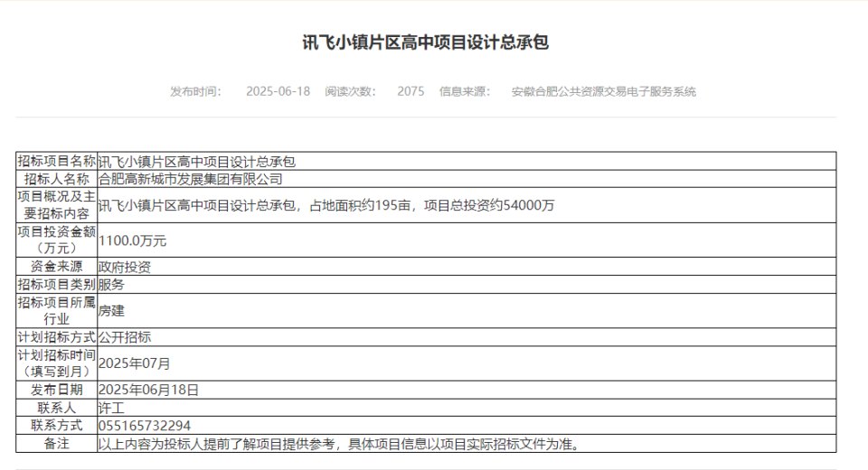
Task: Click the 发布时间 label
Action: pos(195,91)
